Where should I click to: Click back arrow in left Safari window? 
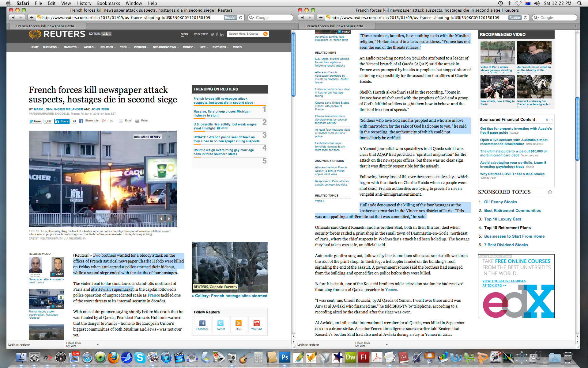click(13, 17)
